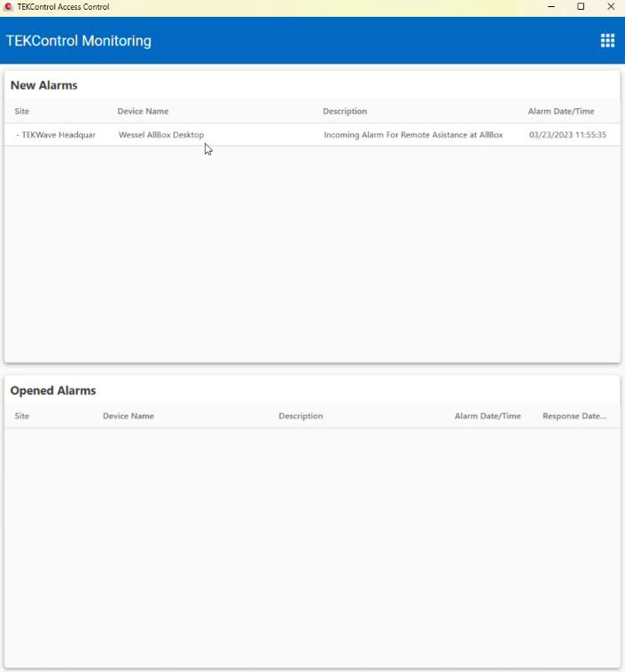Select the TEKWave Headquar site cell
The image size is (625, 672).
tap(56, 135)
